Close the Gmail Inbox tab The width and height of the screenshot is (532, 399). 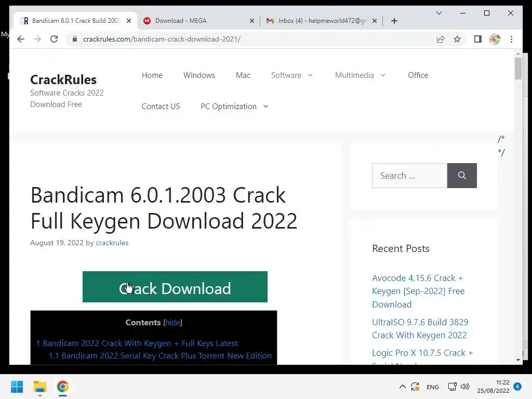374,21
